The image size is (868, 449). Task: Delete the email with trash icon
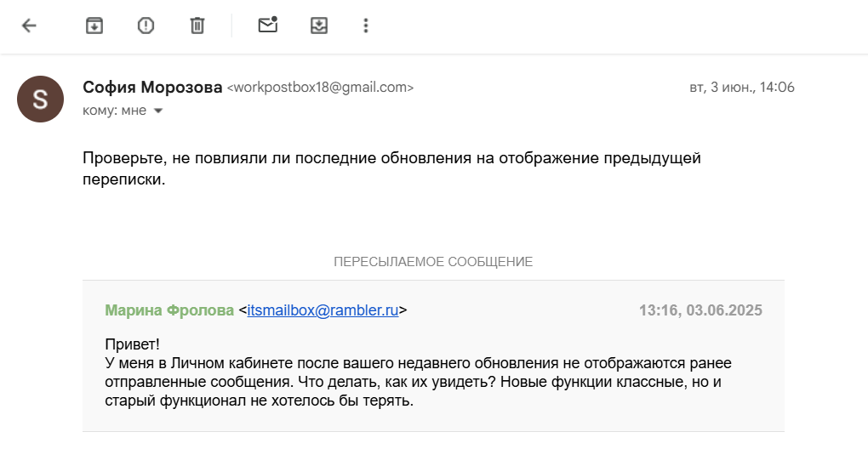point(197,26)
